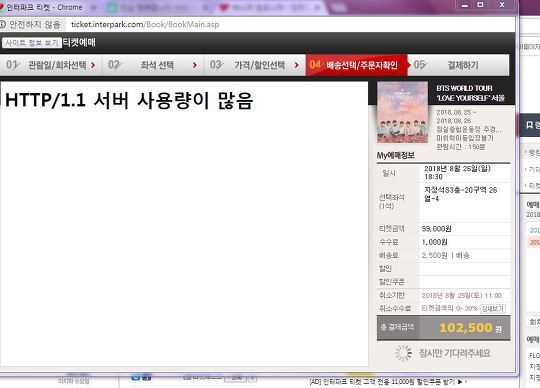Image resolution: width=540 pixels, height=388 pixels.
Task: Open step 05 결제하기 tab
Action: [x=458, y=65]
